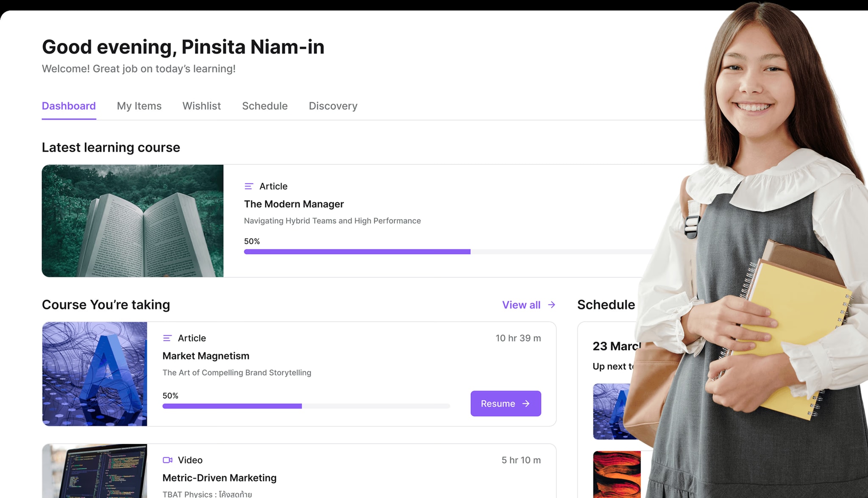The width and height of the screenshot is (868, 498).
Task: Open the laptop code thumbnail for Metric-Driven Marketing
Action: click(x=95, y=471)
